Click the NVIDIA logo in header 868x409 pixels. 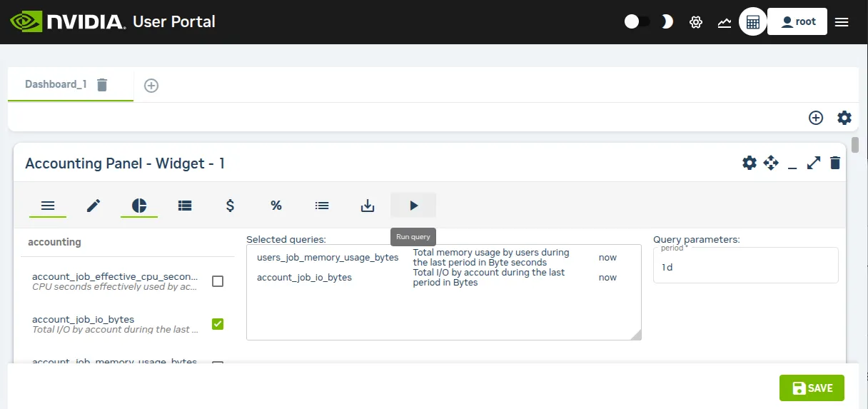68,21
